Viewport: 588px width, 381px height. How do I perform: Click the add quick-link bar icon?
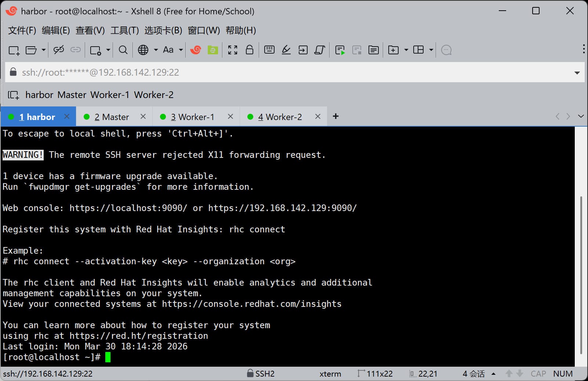click(x=14, y=95)
